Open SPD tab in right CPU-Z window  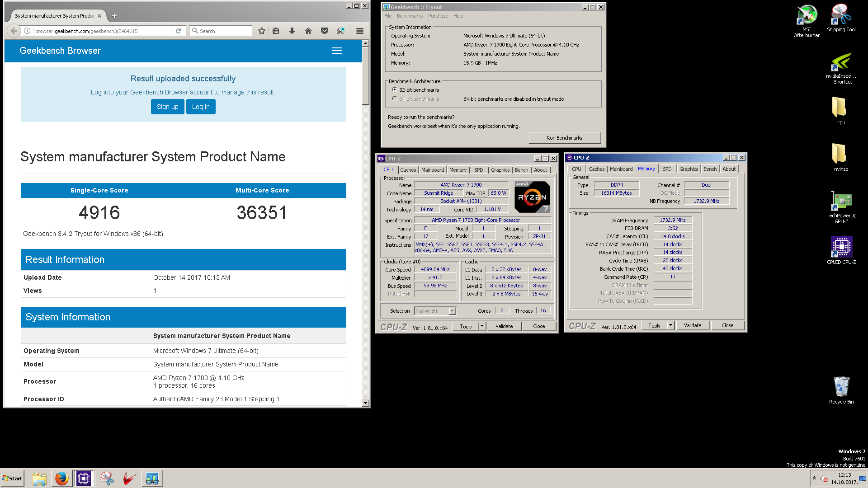[x=667, y=169]
